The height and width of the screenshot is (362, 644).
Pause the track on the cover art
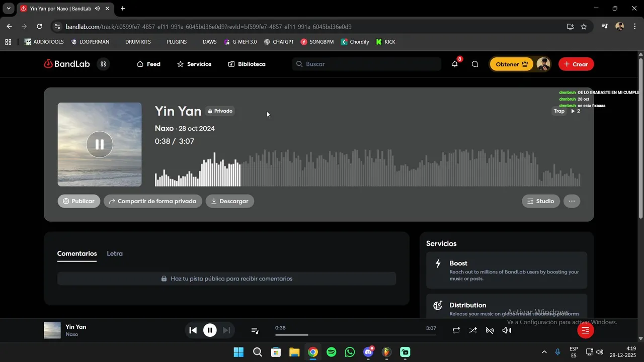point(99,144)
